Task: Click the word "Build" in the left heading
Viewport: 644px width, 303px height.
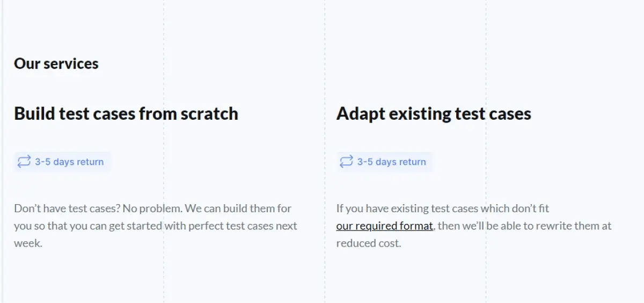Action: (x=34, y=114)
